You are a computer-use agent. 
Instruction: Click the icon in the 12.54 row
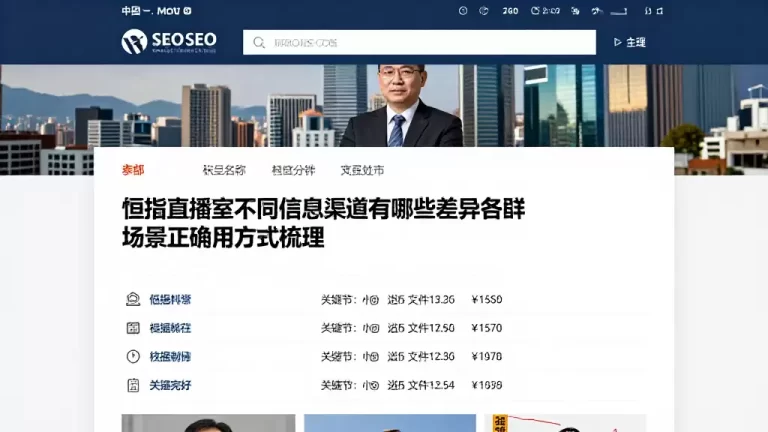pos(133,385)
